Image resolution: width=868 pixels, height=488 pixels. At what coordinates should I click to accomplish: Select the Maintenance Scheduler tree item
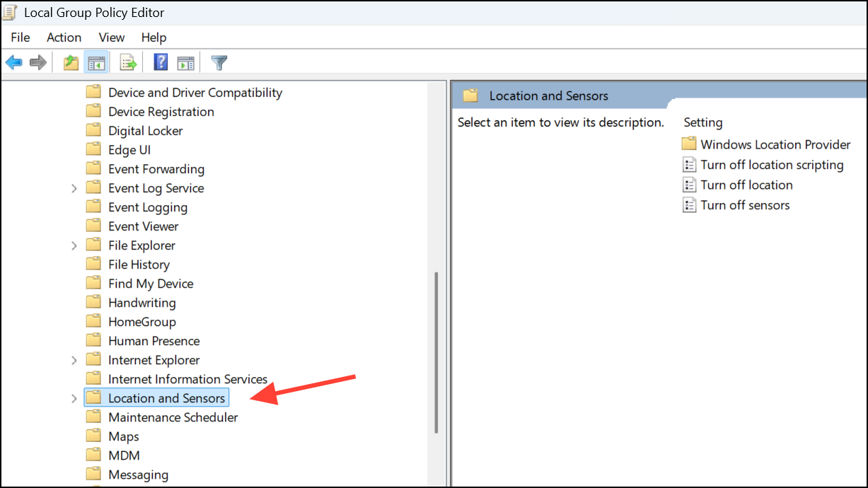(x=173, y=417)
